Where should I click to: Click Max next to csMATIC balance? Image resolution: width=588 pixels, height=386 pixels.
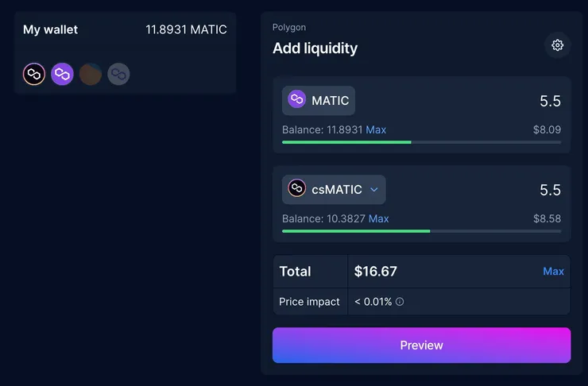[379, 218]
